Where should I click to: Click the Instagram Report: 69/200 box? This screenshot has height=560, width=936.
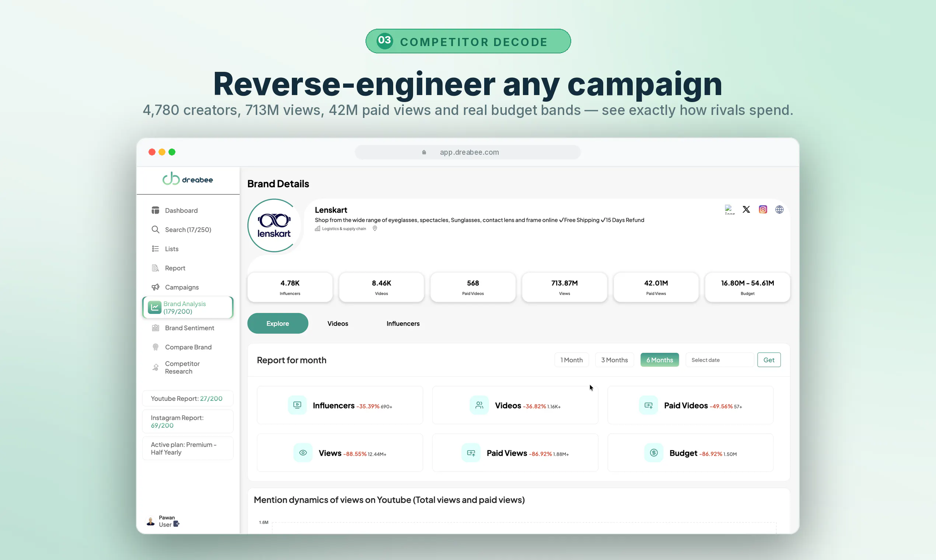click(188, 421)
